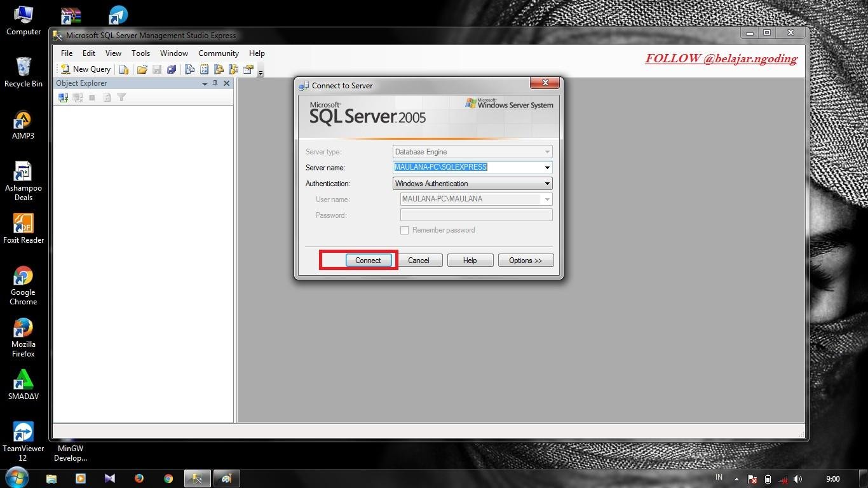Click the Disconnect icon in Object Explorer
Image resolution: width=868 pixels, height=488 pixels.
pos(78,97)
